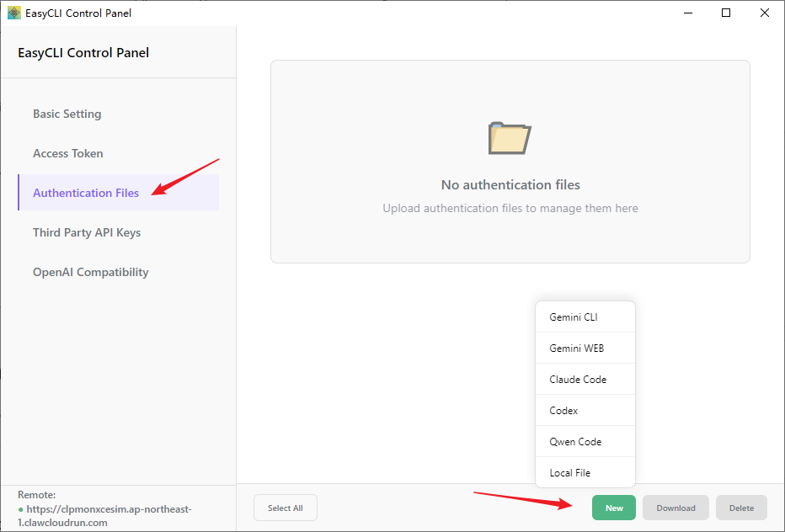Choose Gemini WEB from the popup menu
The width and height of the screenshot is (785, 532).
tap(576, 348)
